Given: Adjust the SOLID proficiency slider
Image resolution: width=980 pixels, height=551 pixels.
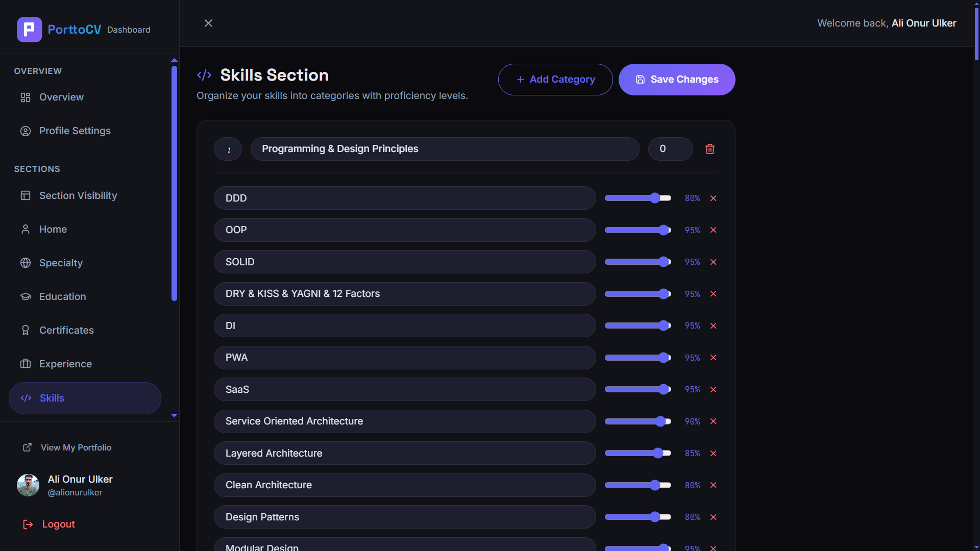Looking at the screenshot, I should (638, 262).
